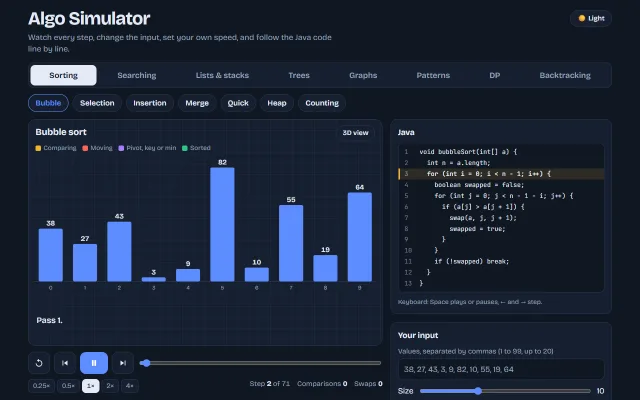Screen dimensions: 640x400
Task: Click the green Sorted legend swatch
Action: 185,148
